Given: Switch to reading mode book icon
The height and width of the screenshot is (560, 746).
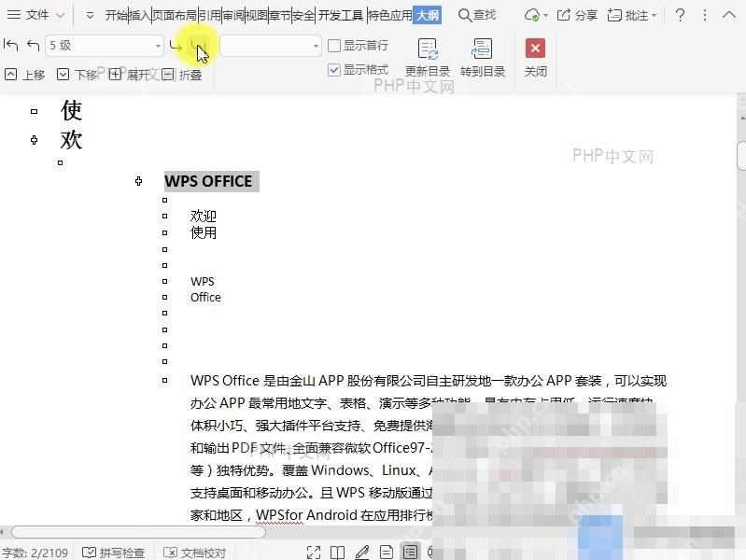Looking at the screenshot, I should (337, 553).
